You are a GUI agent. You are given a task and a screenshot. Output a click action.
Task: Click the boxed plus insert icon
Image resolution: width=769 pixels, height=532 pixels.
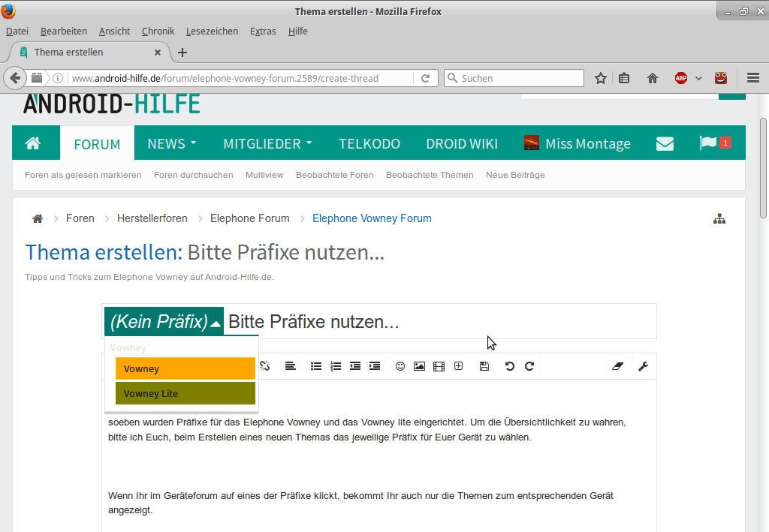point(459,366)
